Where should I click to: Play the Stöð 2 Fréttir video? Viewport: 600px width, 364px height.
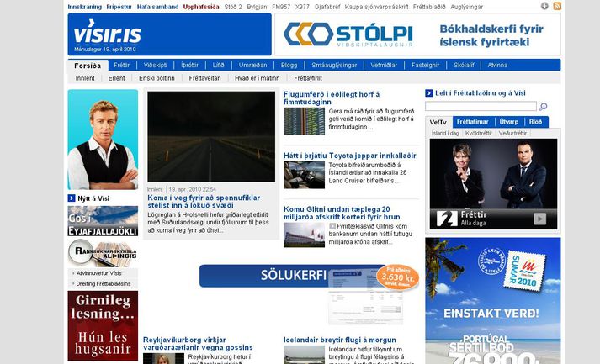pyautogui.click(x=539, y=219)
